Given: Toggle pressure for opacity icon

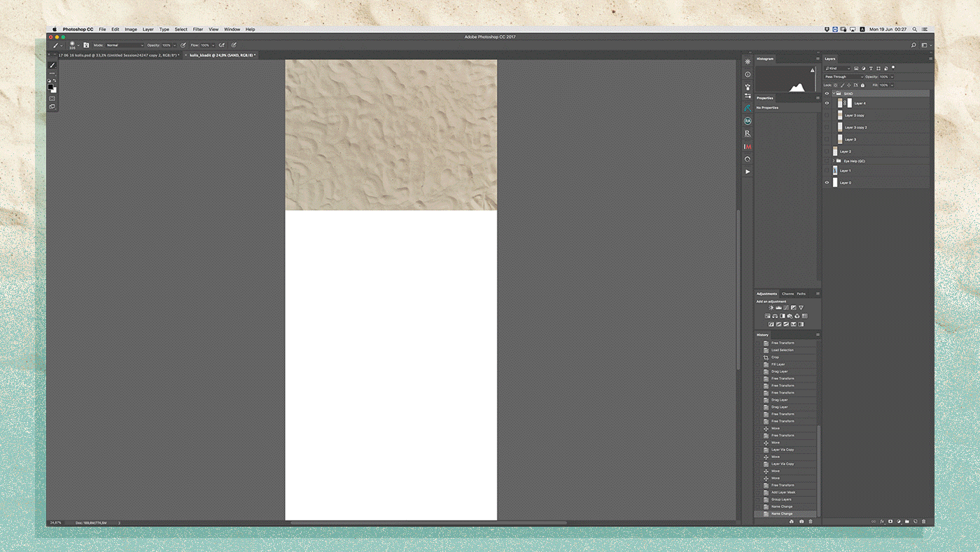Looking at the screenshot, I should point(183,45).
